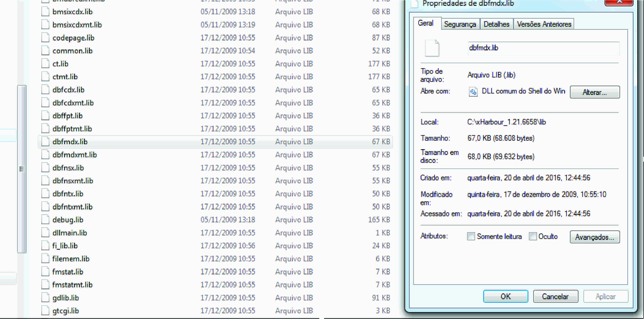Select the dllmain.lib file row
This screenshot has width=644, height=319.
tap(215, 233)
